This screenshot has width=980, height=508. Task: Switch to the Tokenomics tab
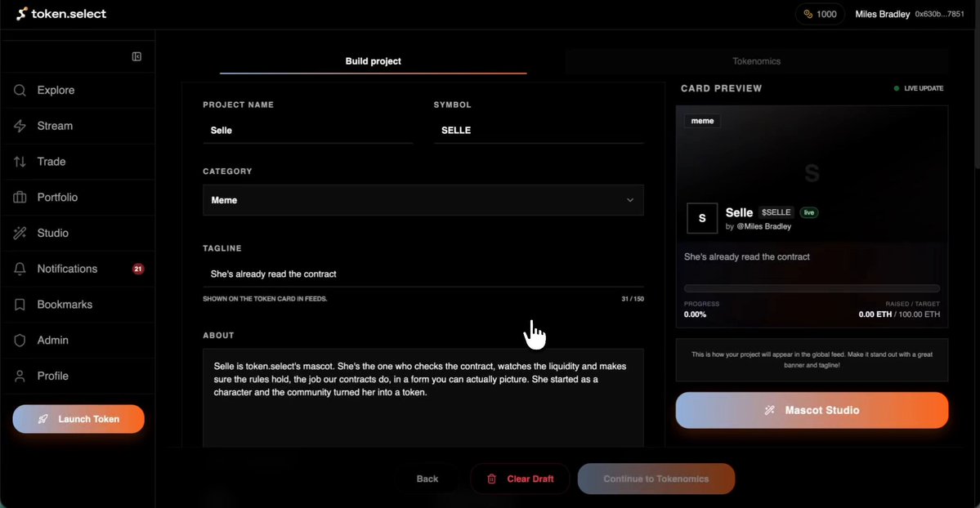coord(756,61)
